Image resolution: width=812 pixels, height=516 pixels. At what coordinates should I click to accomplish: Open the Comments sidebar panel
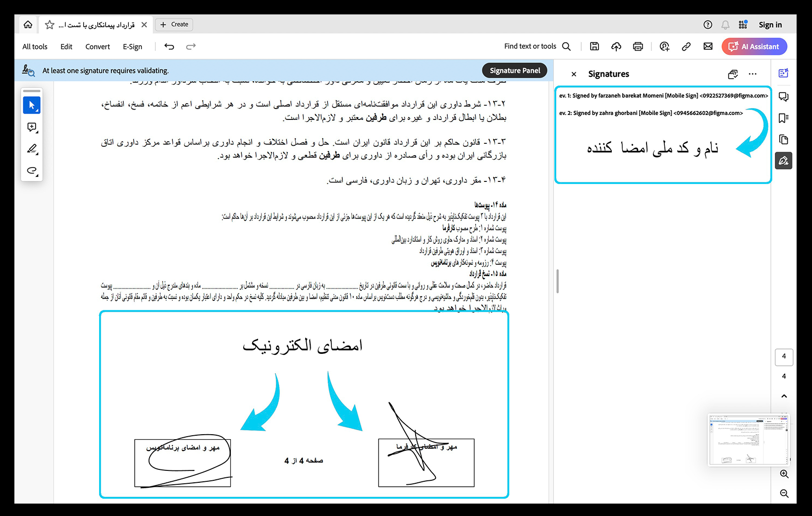click(783, 97)
